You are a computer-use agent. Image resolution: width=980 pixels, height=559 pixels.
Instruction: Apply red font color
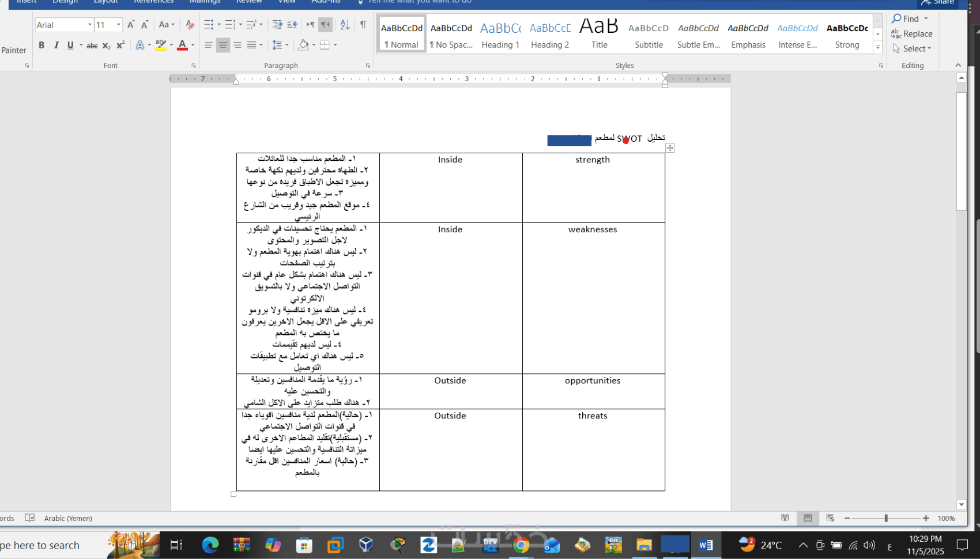(x=182, y=45)
